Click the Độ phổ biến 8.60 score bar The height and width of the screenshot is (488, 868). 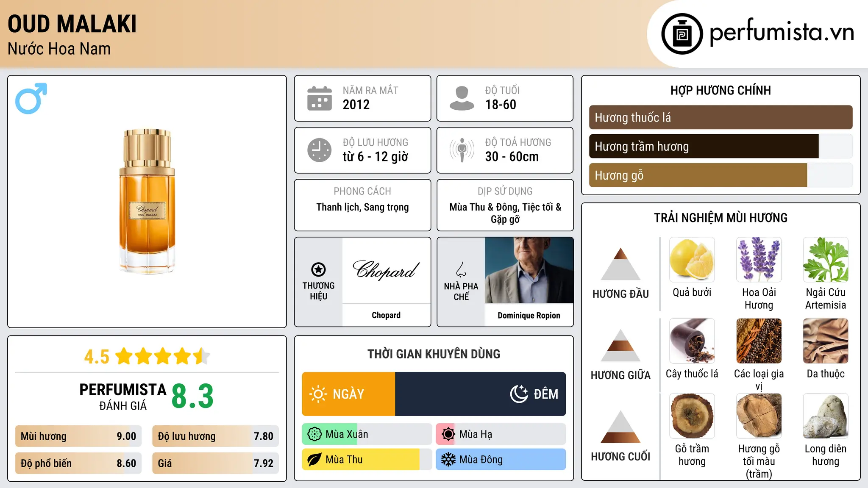(78, 463)
